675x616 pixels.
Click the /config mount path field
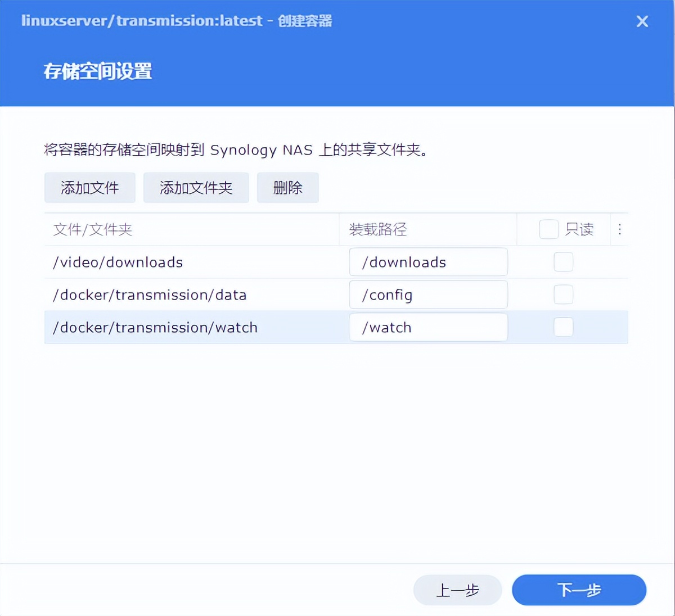[429, 295]
